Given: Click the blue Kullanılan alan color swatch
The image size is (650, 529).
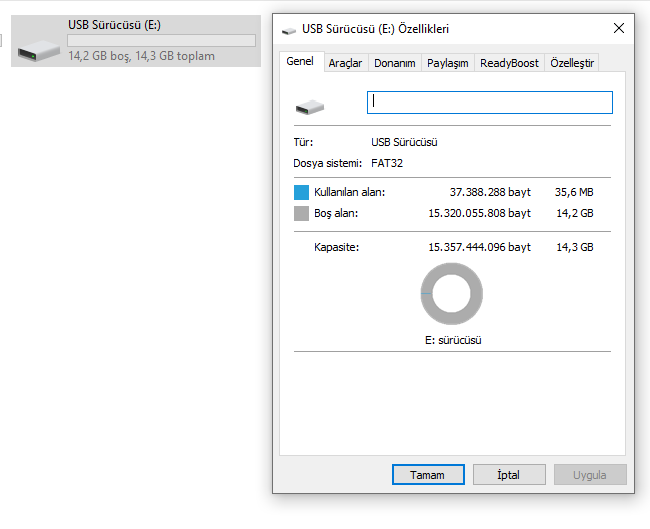Looking at the screenshot, I should [302, 192].
